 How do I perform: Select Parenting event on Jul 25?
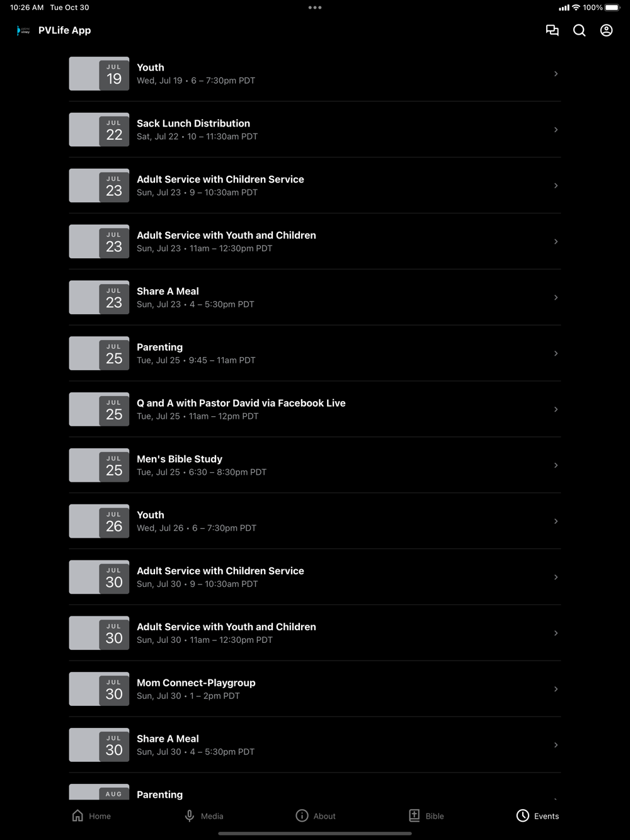click(x=315, y=353)
